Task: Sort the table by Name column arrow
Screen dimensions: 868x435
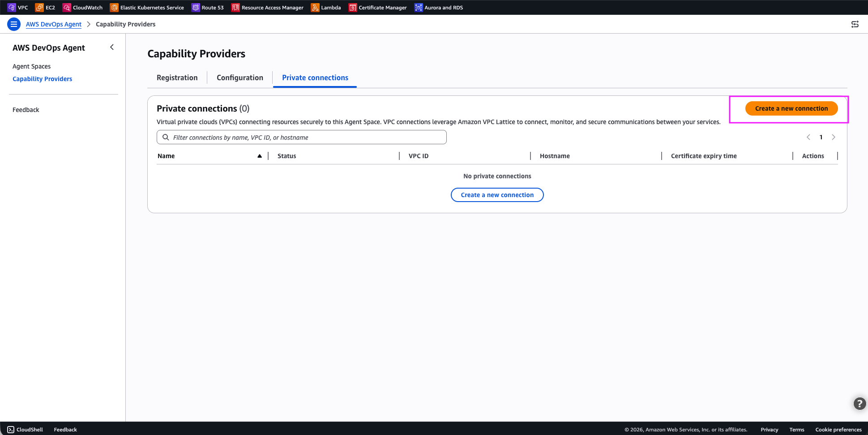Action: pyautogui.click(x=260, y=156)
